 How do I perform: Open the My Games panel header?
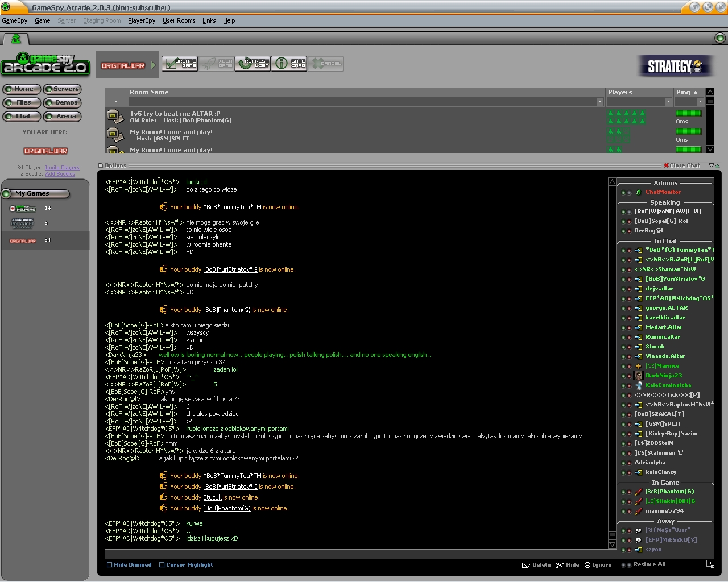click(35, 194)
